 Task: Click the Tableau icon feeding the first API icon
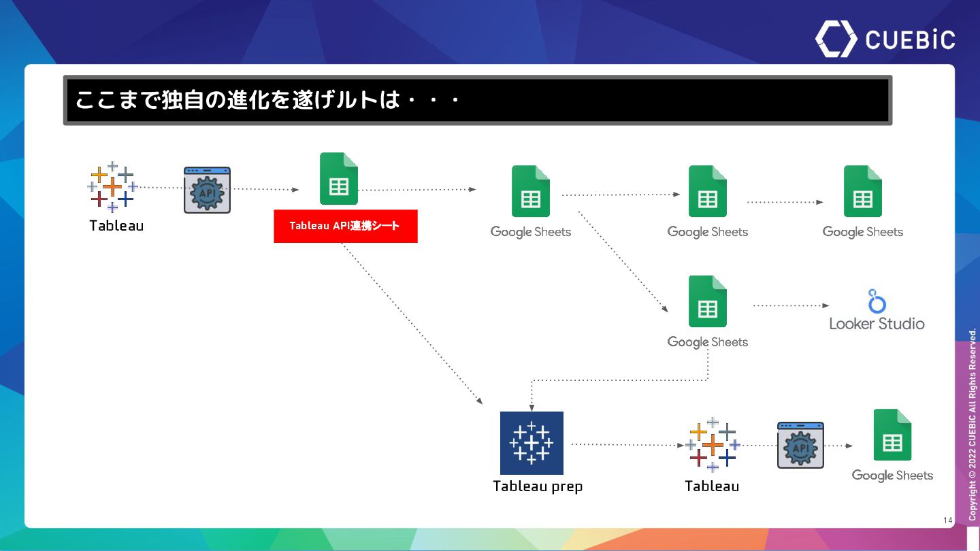coord(113,187)
